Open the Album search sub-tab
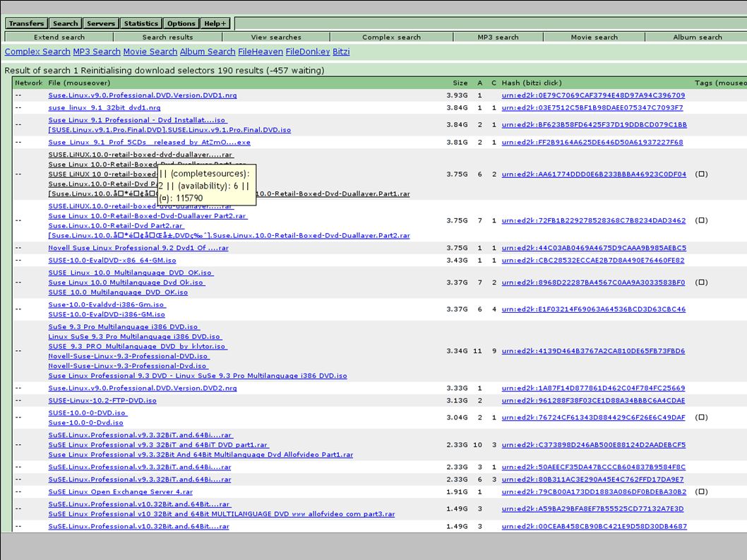Image resolution: width=747 pixels, height=560 pixels. [697, 37]
